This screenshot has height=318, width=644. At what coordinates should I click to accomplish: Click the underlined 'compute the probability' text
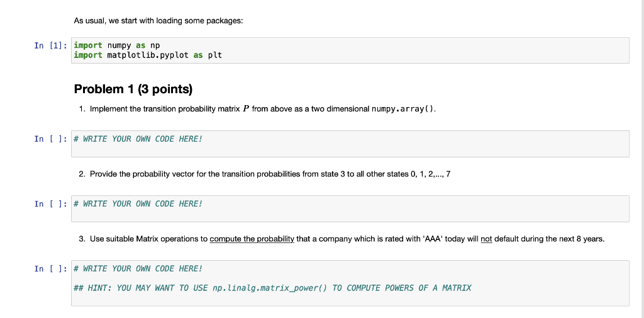coord(252,239)
